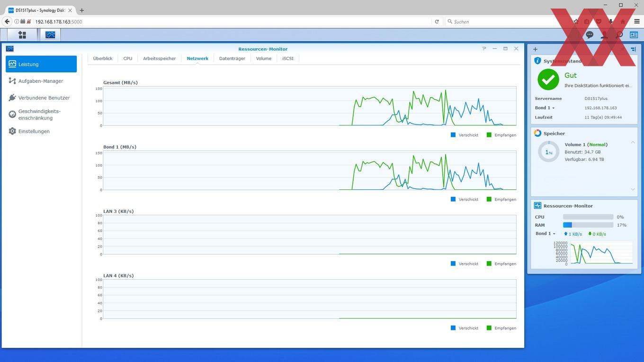Screen dimensions: 644x362
Task: Click the address bar with 192.168.178.163:5000
Action: coord(227,21)
